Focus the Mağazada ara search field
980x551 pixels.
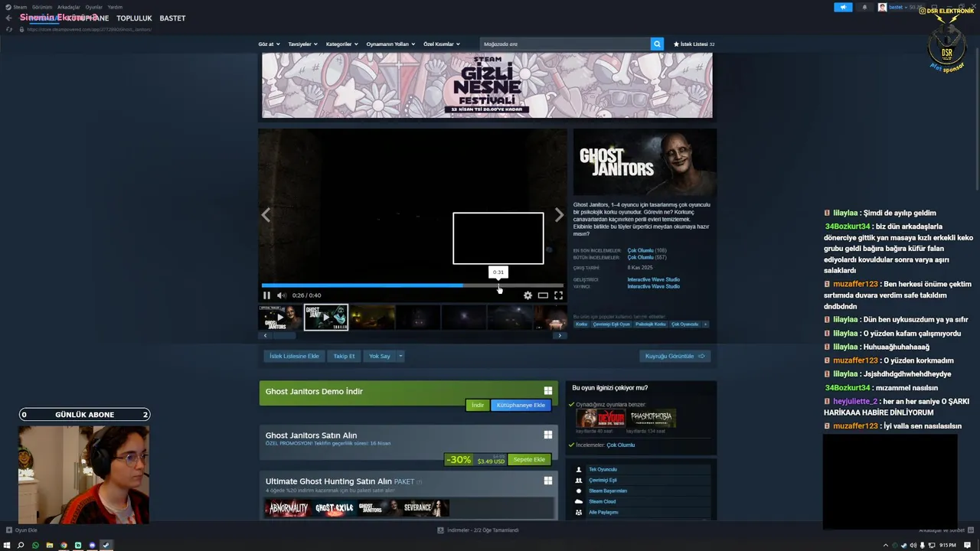(x=565, y=44)
